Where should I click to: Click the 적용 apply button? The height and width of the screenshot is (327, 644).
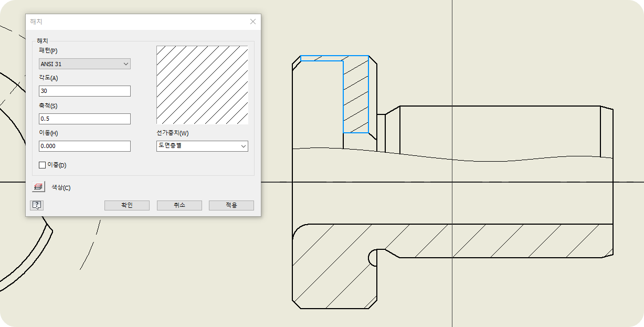pos(231,205)
